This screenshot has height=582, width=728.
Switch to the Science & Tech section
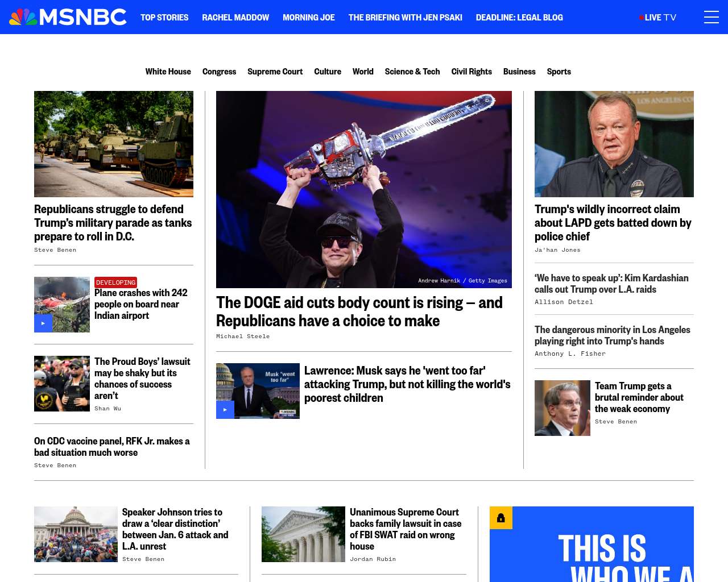coord(412,72)
